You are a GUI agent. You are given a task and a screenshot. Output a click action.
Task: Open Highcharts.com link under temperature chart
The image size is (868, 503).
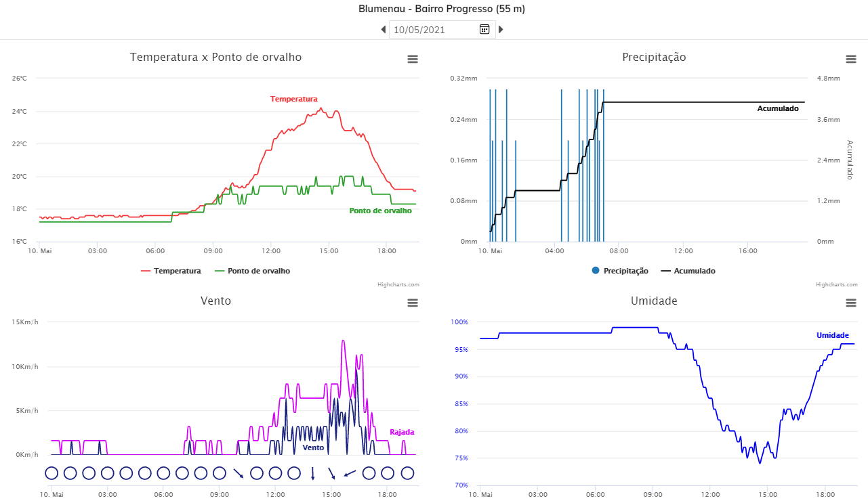point(398,284)
